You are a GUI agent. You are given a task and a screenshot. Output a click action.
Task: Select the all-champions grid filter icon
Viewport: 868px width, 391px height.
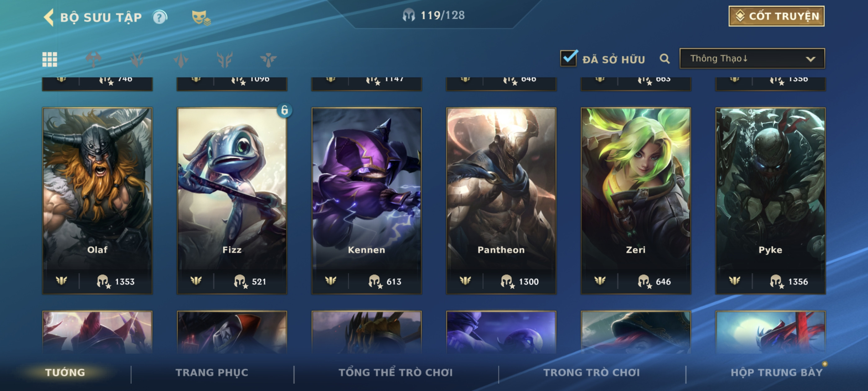[x=50, y=59]
